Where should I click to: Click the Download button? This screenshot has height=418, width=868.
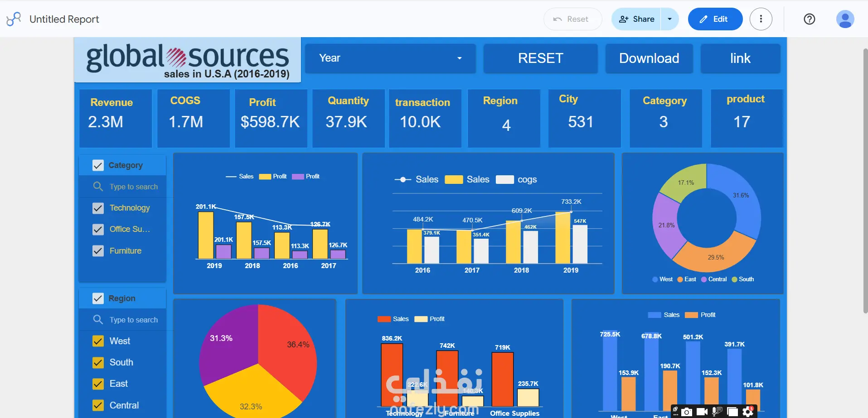(649, 58)
